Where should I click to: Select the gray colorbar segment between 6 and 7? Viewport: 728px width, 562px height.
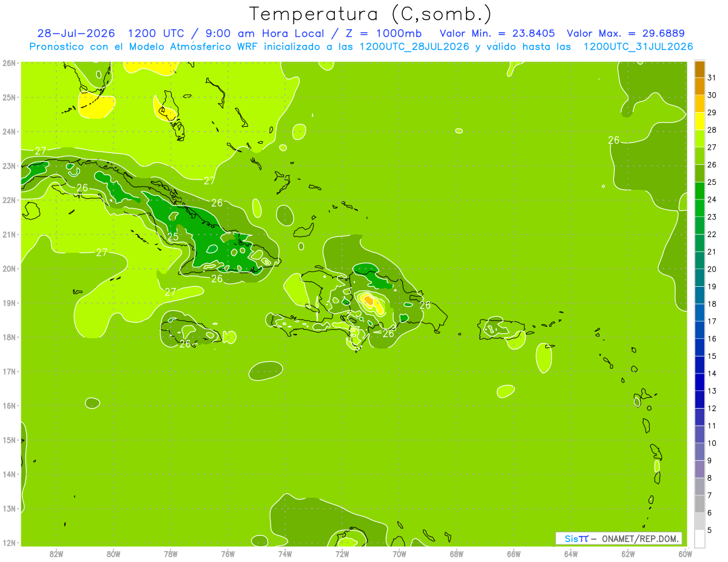point(699,504)
